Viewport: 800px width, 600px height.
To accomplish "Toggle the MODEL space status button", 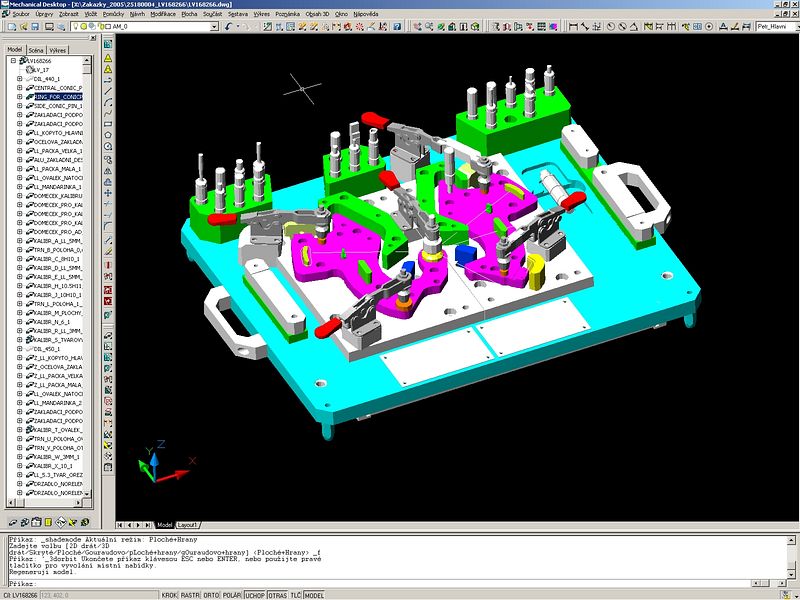I will pos(314,595).
